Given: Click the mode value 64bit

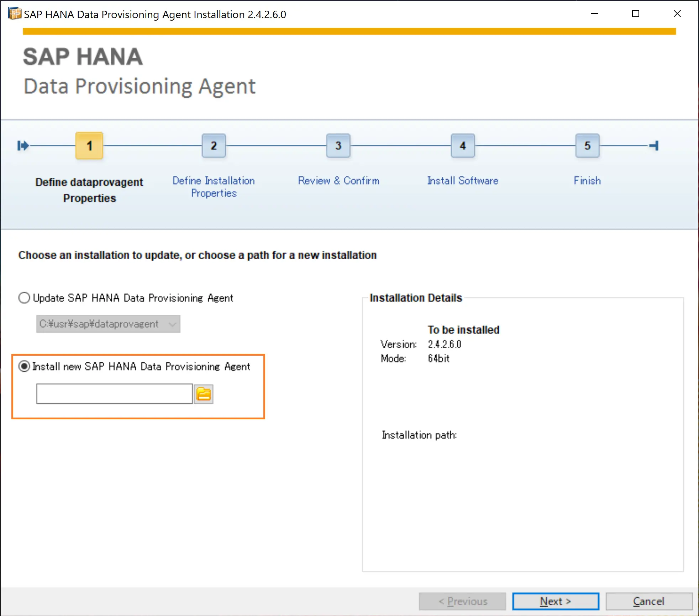Looking at the screenshot, I should pos(438,359).
